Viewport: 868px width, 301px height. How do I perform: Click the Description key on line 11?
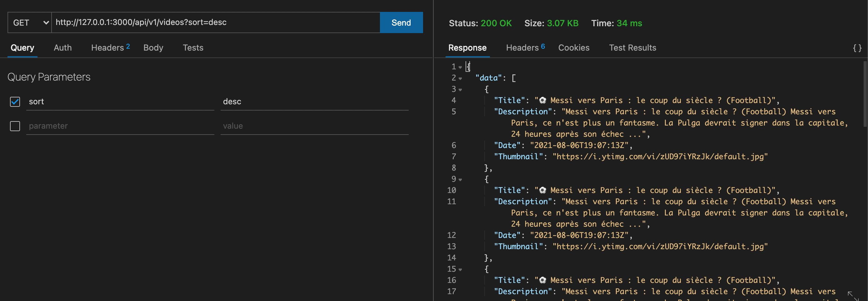pyautogui.click(x=523, y=202)
